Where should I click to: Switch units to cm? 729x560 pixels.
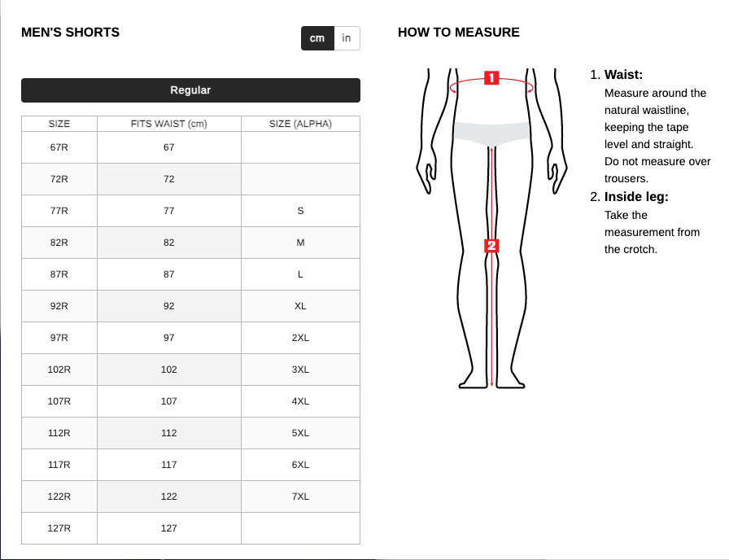(317, 38)
